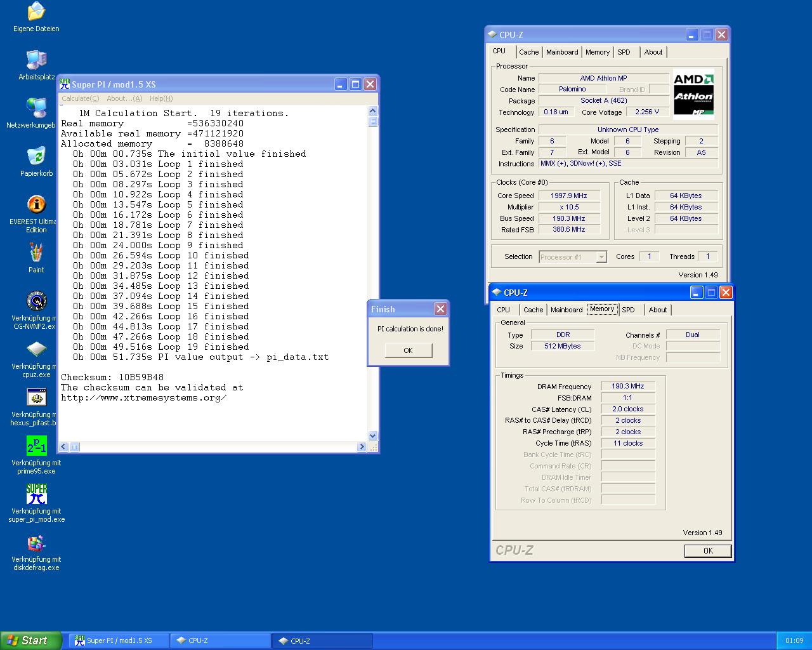Maximize the Super PI window
The height and width of the screenshot is (650, 812).
coord(356,84)
